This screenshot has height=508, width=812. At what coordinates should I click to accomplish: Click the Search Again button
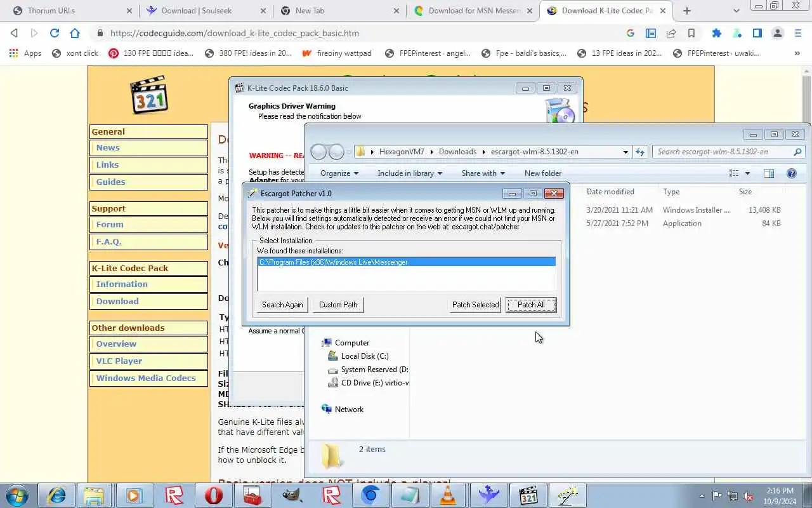click(282, 305)
